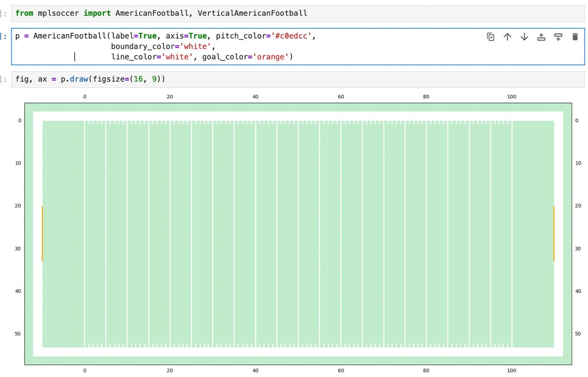588x377 pixels.
Task: Duplicate the selected cell with the copy icon
Action: click(x=490, y=37)
